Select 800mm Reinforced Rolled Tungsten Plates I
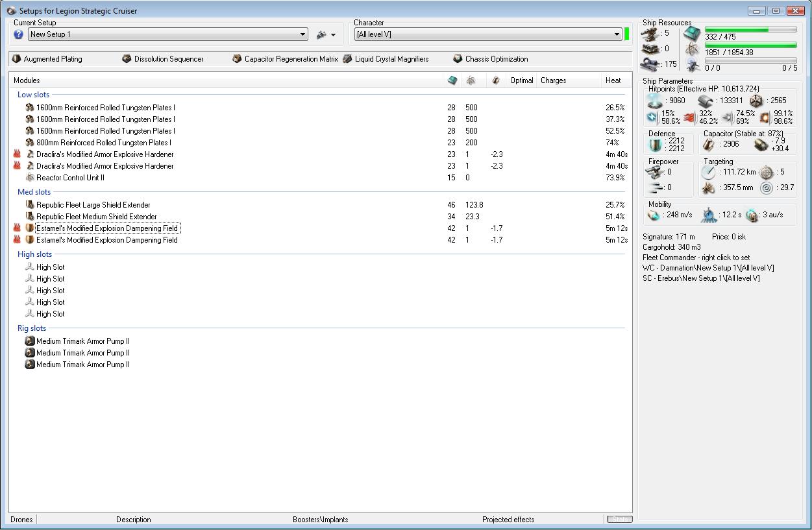The image size is (812, 530). [x=104, y=143]
